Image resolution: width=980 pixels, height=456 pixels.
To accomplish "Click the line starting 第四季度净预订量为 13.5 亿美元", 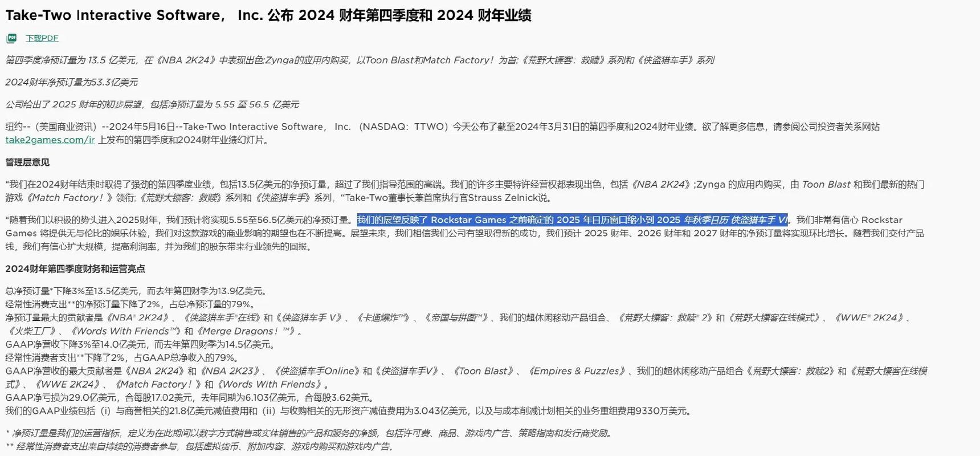I will (360, 60).
